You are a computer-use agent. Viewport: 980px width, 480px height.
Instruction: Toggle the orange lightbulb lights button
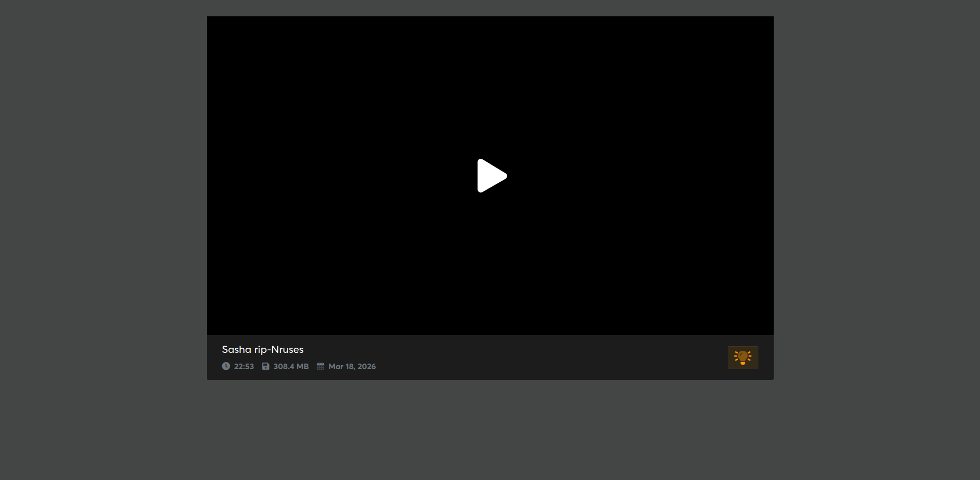tap(743, 357)
